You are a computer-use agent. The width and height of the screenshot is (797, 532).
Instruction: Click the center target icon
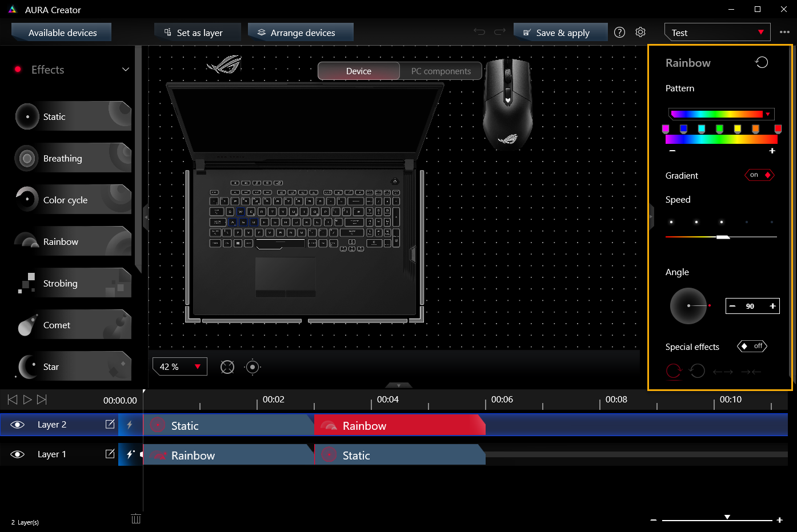253,367
